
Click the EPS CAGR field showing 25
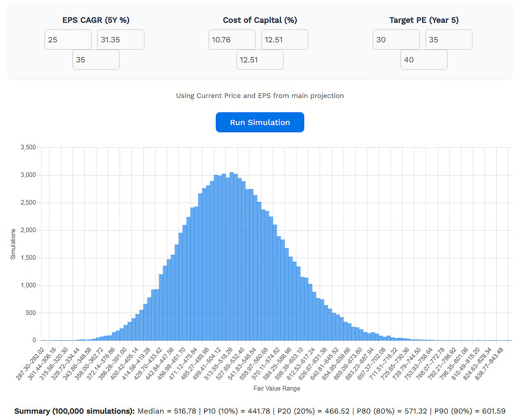(x=68, y=40)
